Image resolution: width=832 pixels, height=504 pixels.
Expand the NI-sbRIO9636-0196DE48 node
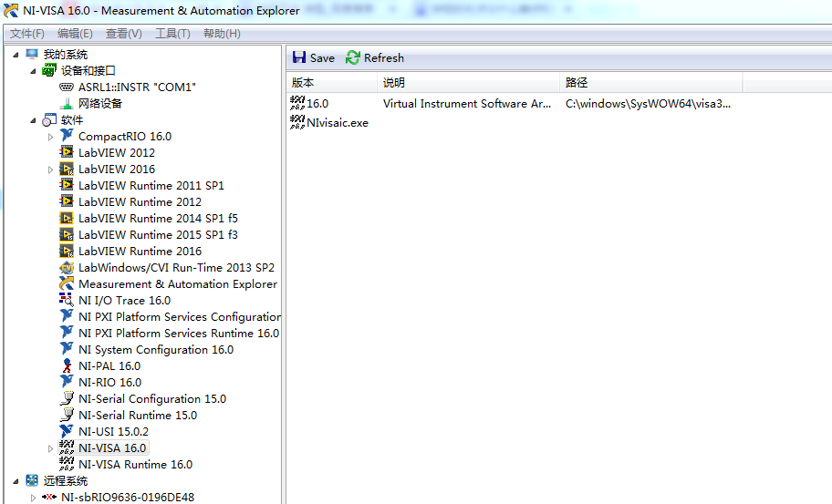coord(33,498)
